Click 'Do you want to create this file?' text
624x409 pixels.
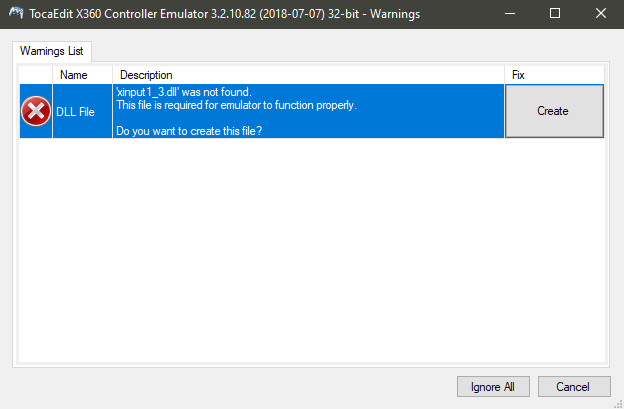[189, 131]
